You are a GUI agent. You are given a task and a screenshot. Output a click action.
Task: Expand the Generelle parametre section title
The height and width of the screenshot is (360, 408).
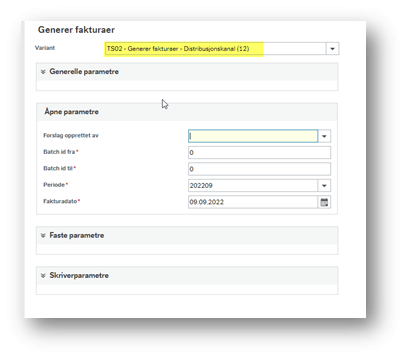[x=84, y=72]
